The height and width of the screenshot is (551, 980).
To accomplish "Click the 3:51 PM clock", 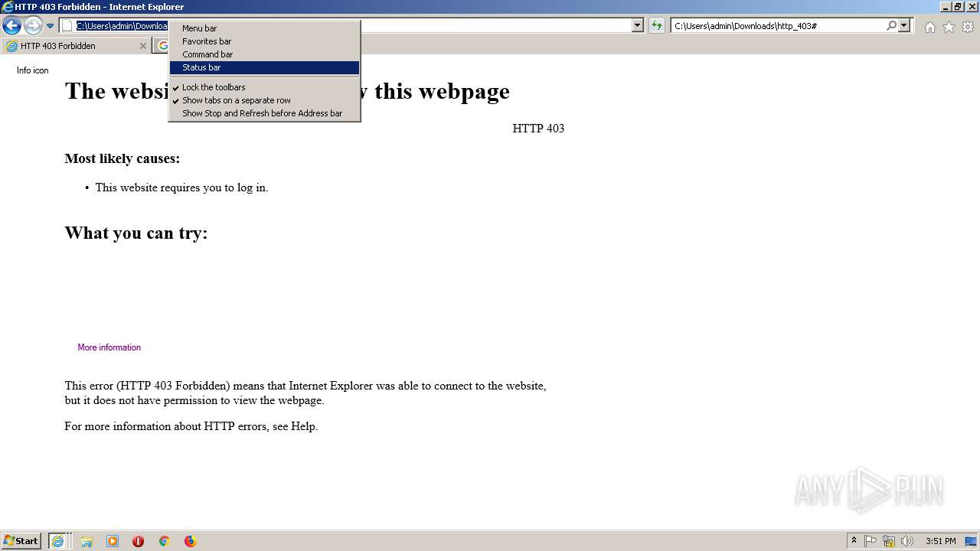I will (940, 541).
